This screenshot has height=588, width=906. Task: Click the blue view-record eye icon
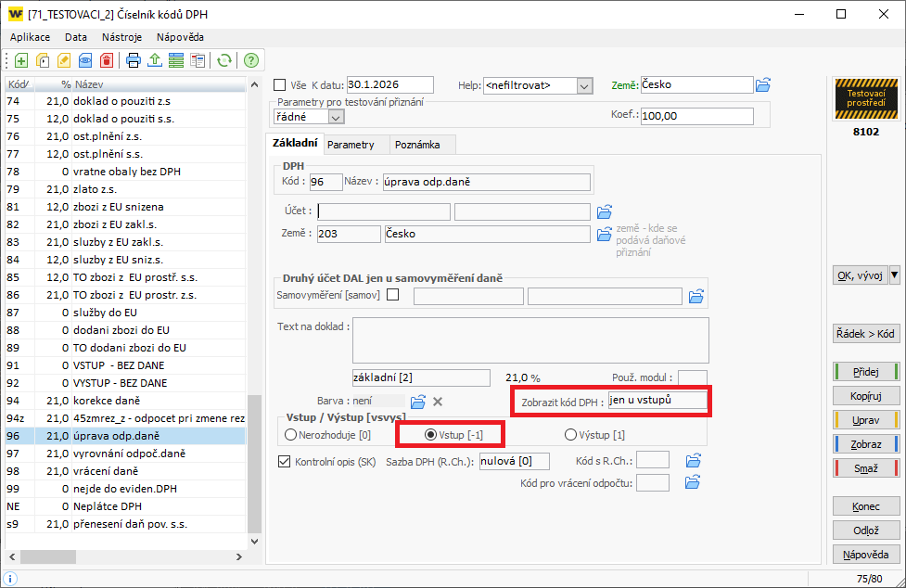[x=85, y=60]
